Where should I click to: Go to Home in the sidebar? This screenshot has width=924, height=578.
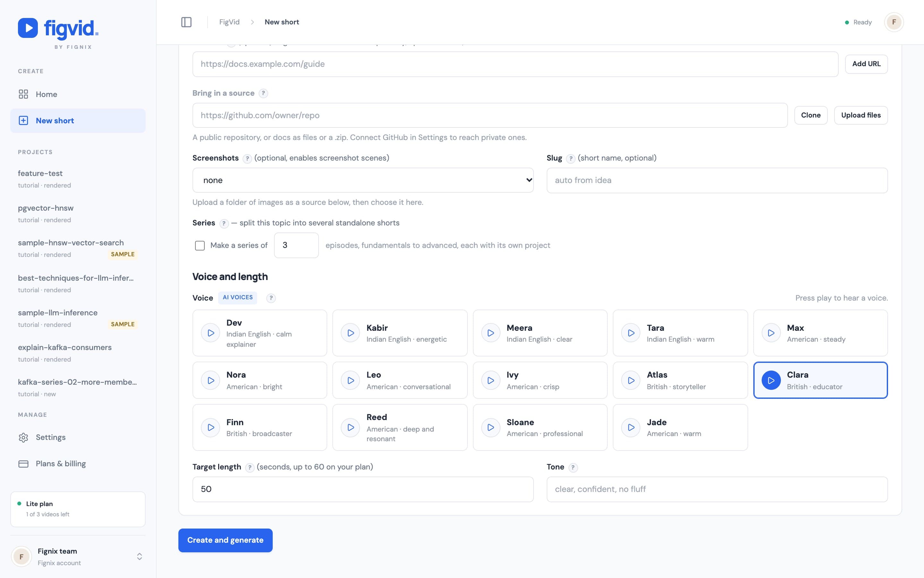pyautogui.click(x=78, y=94)
